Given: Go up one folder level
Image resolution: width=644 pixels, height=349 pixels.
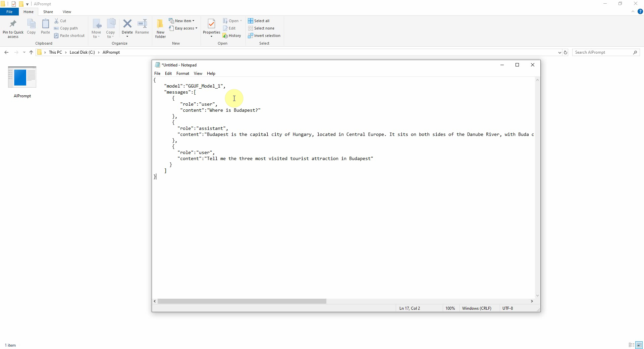Looking at the screenshot, I should (x=31, y=52).
